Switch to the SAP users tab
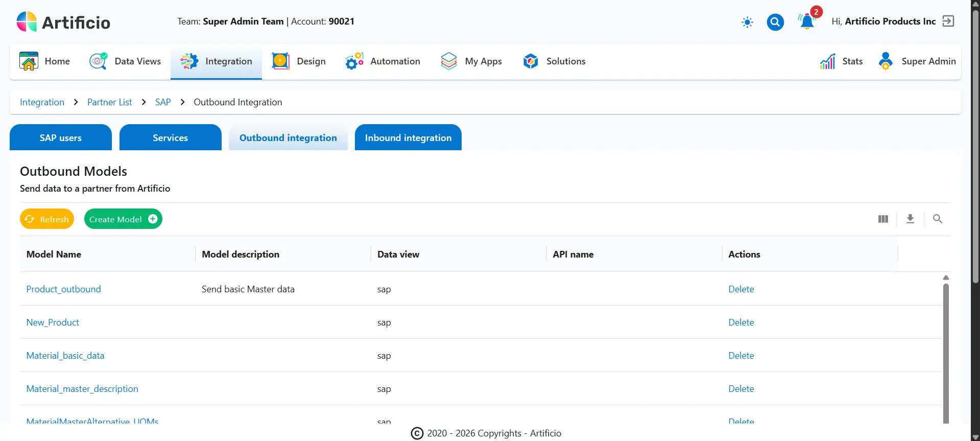The width and height of the screenshot is (980, 441). click(x=61, y=138)
